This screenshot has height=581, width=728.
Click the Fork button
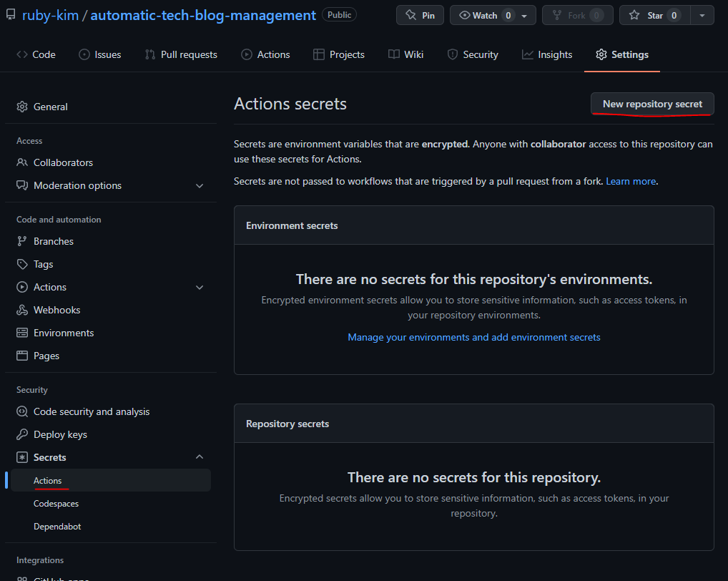[577, 15]
